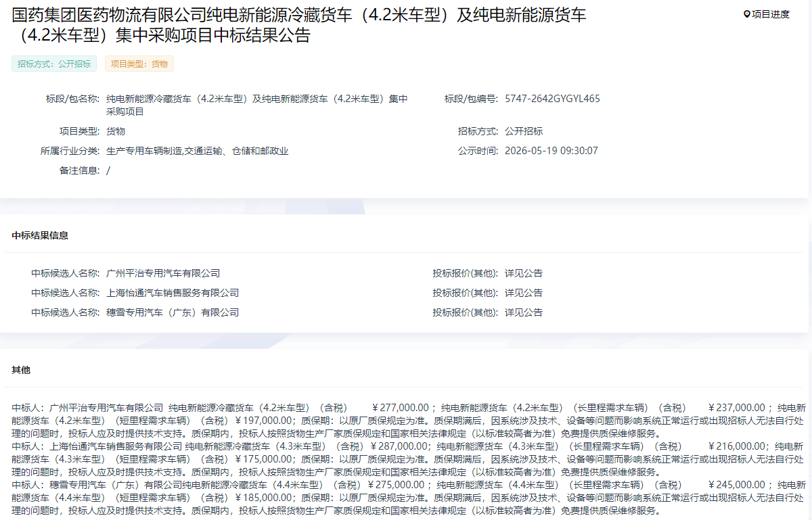Click the price ￥287,000.00 in the details

pyautogui.click(x=399, y=446)
